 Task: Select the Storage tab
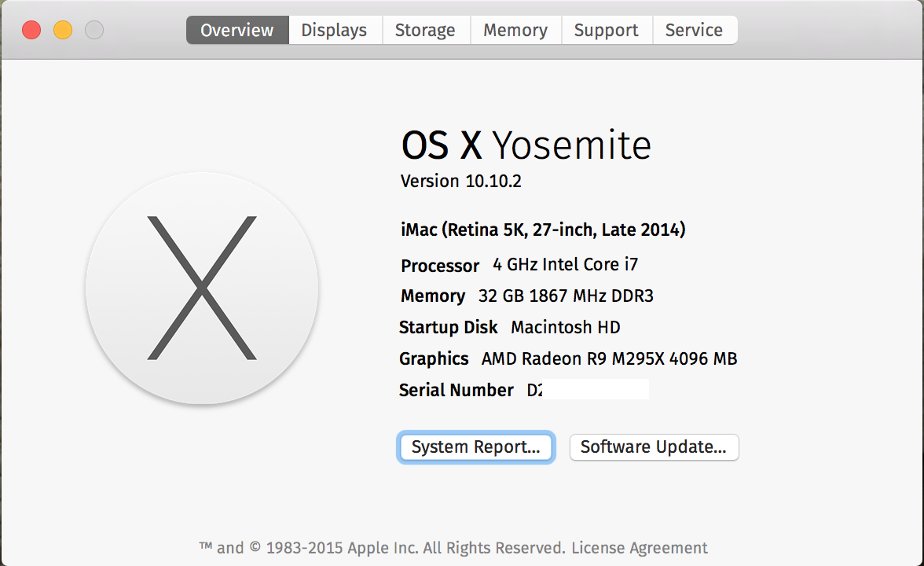click(x=425, y=31)
